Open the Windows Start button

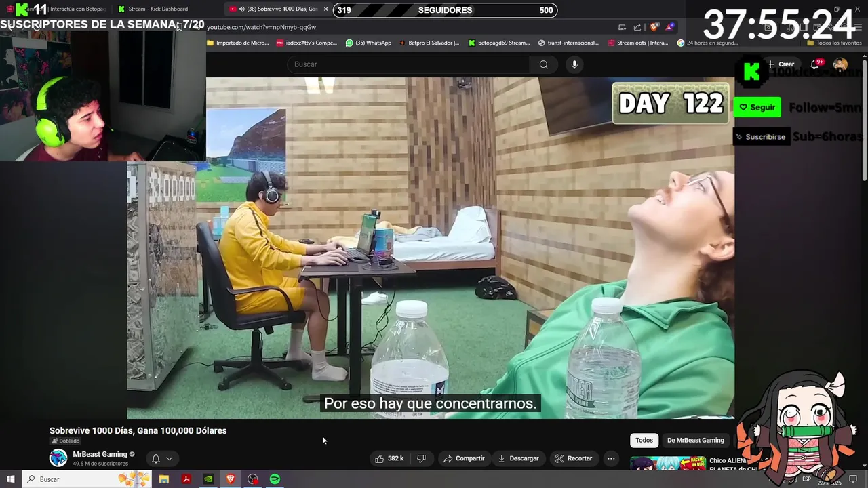pos(10,479)
